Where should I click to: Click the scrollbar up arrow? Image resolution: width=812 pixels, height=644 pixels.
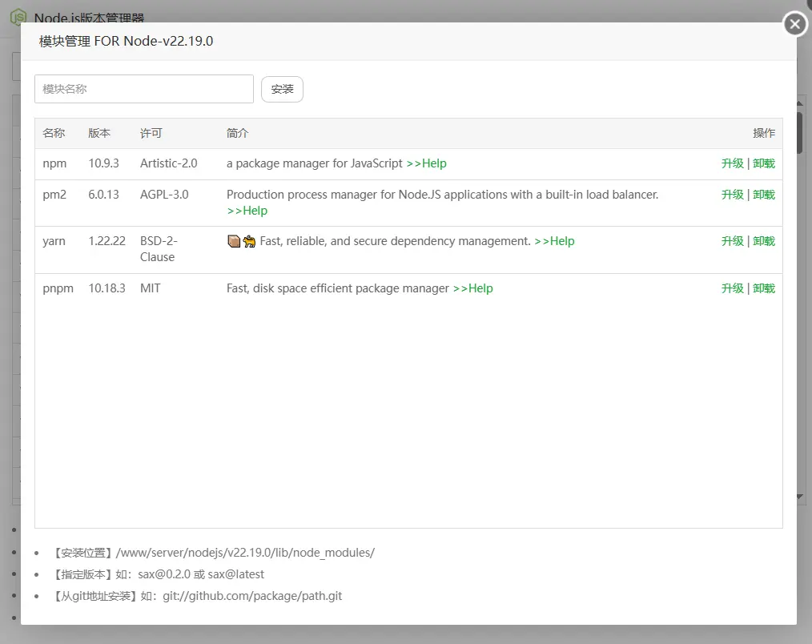point(798,103)
